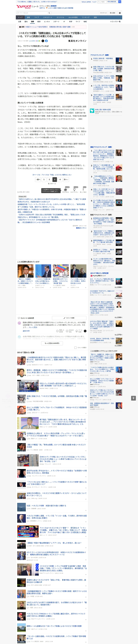Image resolution: width=138 pixels, height=644 pixels.
Task: Open related article 「高市だけは許さん!」
Action: click(x=52, y=200)
